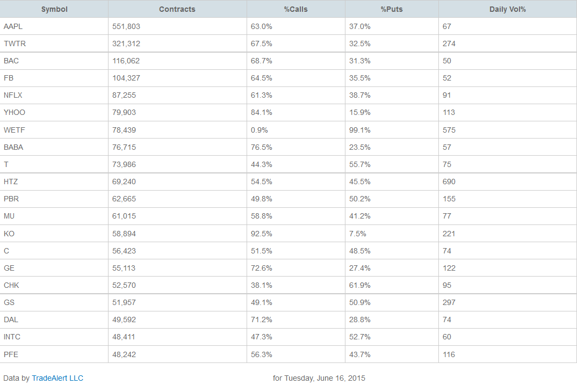The image size is (577, 392).
Task: Select the PBR contracts value 62,665
Action: click(x=124, y=199)
